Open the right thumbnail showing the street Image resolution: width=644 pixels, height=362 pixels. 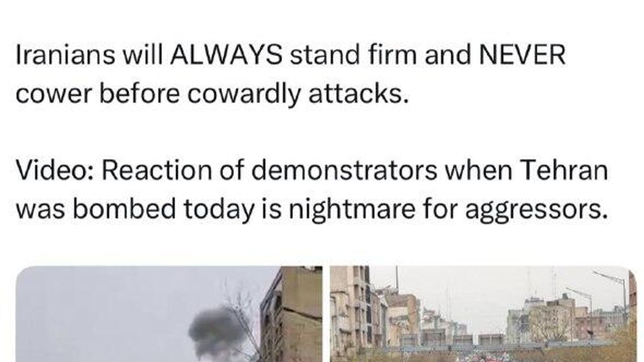pyautogui.click(x=483, y=314)
